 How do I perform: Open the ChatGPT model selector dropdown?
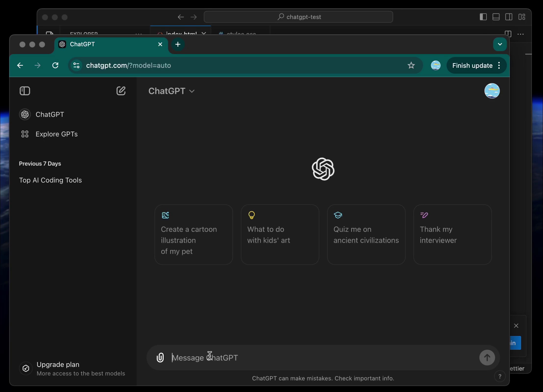[x=171, y=91]
